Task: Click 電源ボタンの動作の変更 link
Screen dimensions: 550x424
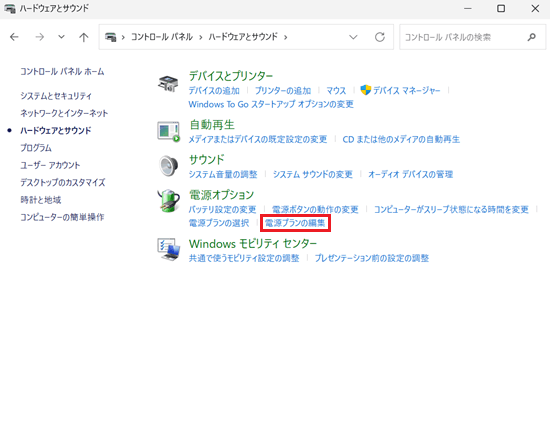Action: coord(315,209)
